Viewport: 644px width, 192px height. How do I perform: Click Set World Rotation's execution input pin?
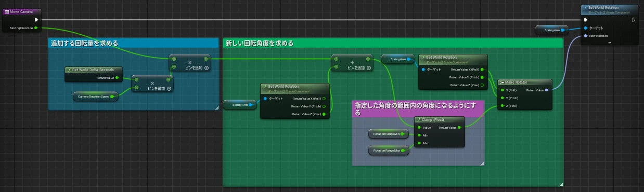point(586,20)
